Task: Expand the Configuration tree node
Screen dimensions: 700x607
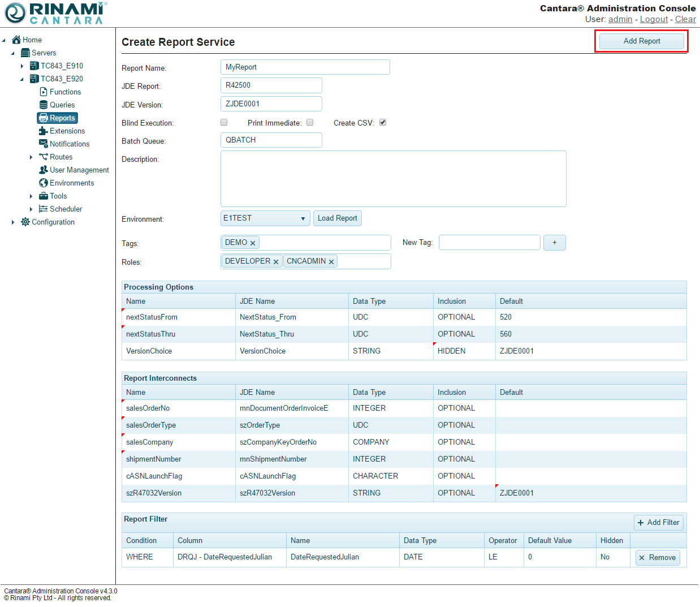Action: (x=13, y=222)
